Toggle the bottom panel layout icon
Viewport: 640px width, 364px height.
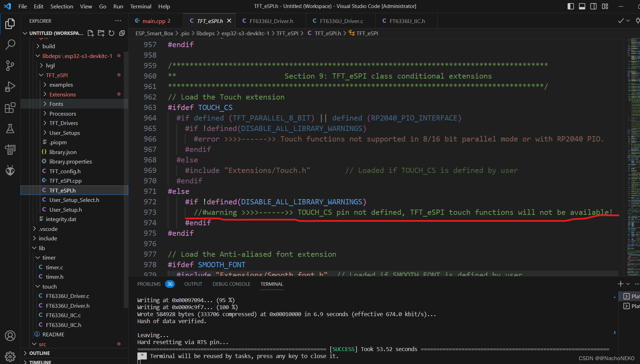coord(582,6)
